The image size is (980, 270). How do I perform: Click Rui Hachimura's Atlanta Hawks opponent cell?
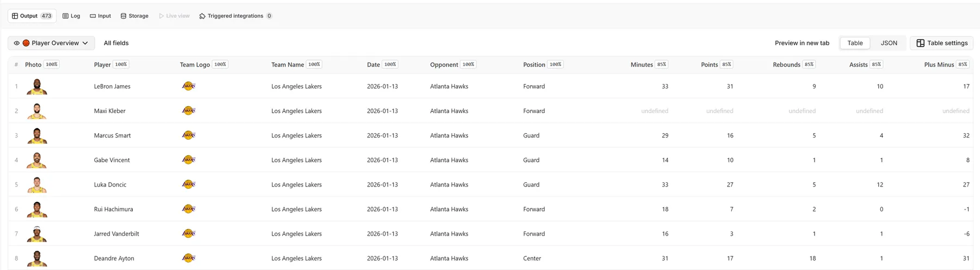pyautogui.click(x=449, y=209)
